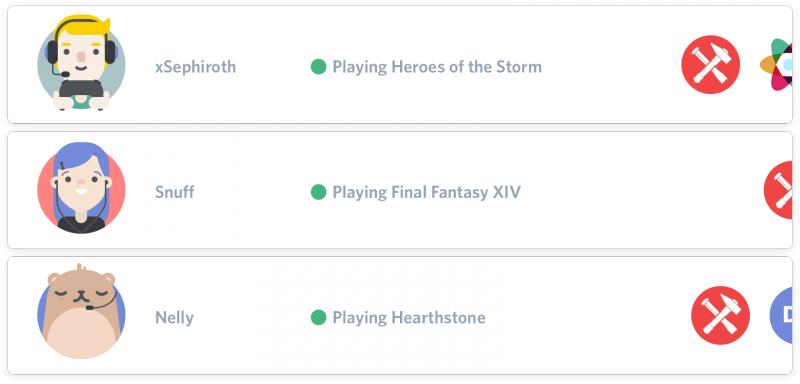This screenshot has height=384, width=800.
Task: Select the xSephiroth username
Action: 195,67
